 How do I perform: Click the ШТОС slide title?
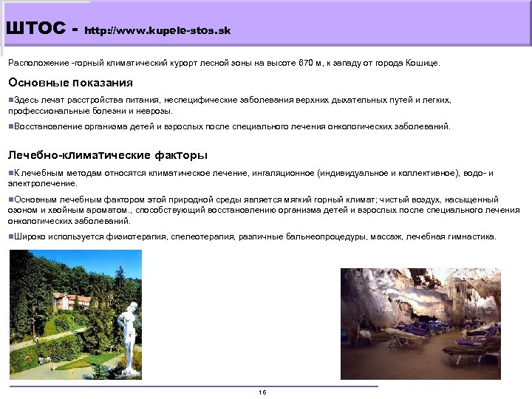point(36,27)
